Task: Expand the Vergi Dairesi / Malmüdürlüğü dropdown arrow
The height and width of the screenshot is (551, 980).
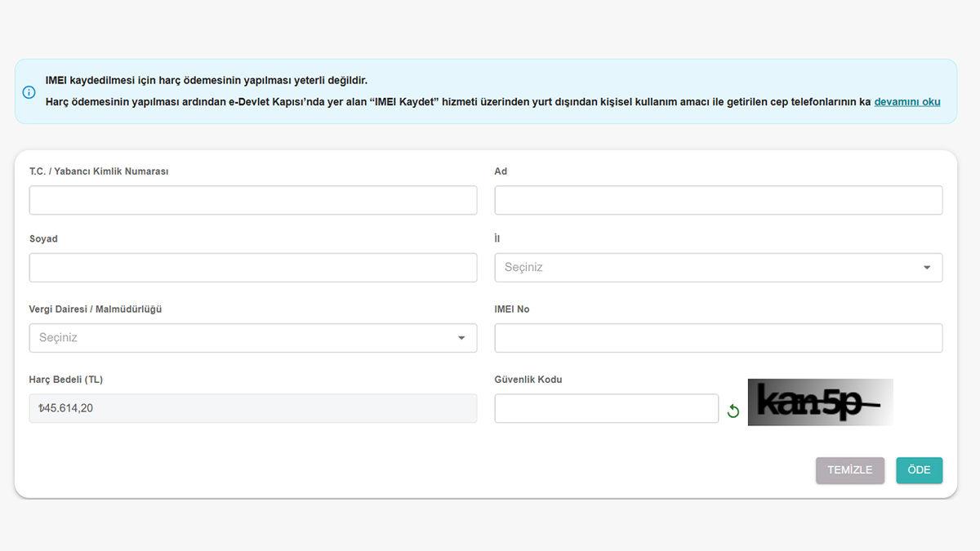Action: point(461,338)
